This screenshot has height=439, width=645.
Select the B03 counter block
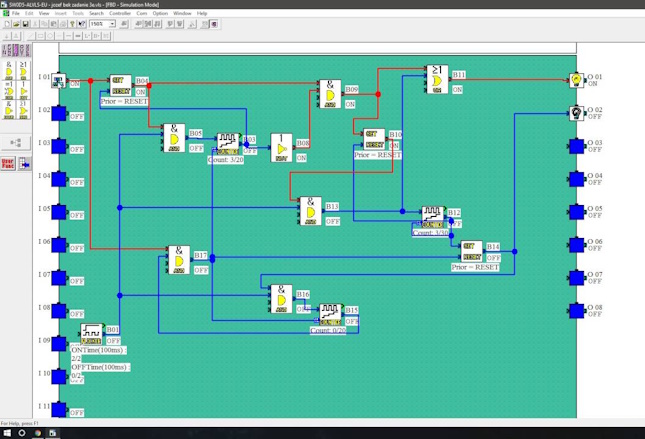(227, 144)
